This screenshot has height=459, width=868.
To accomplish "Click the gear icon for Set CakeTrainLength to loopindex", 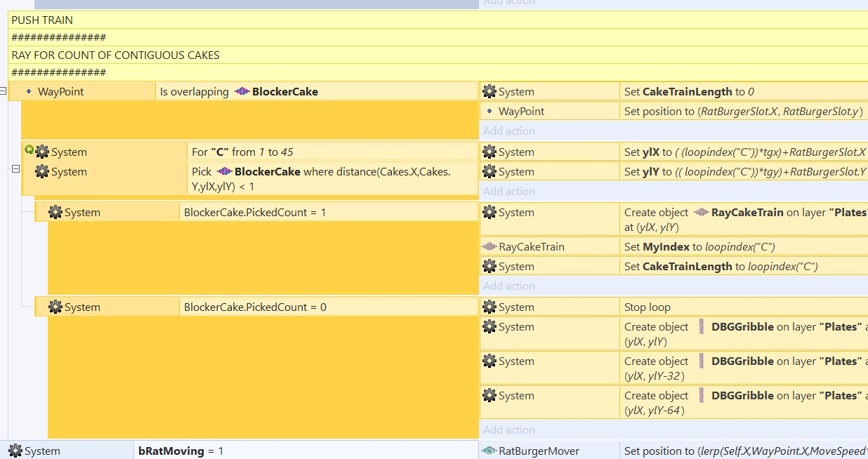I will click(x=489, y=266).
